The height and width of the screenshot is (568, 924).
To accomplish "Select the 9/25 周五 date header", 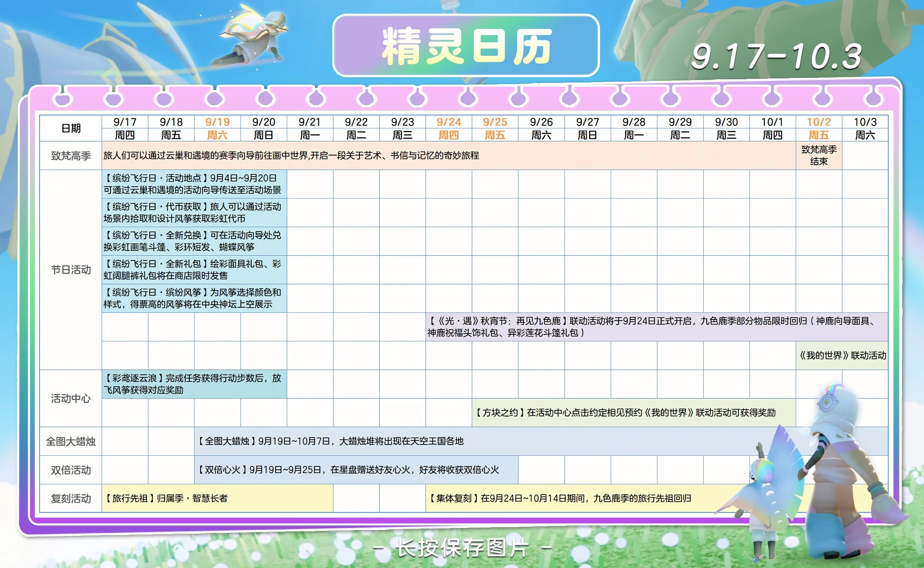I will click(x=495, y=128).
